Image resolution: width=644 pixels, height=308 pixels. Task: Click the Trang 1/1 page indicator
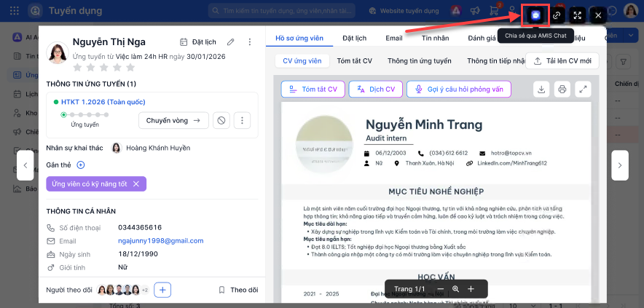click(x=409, y=289)
